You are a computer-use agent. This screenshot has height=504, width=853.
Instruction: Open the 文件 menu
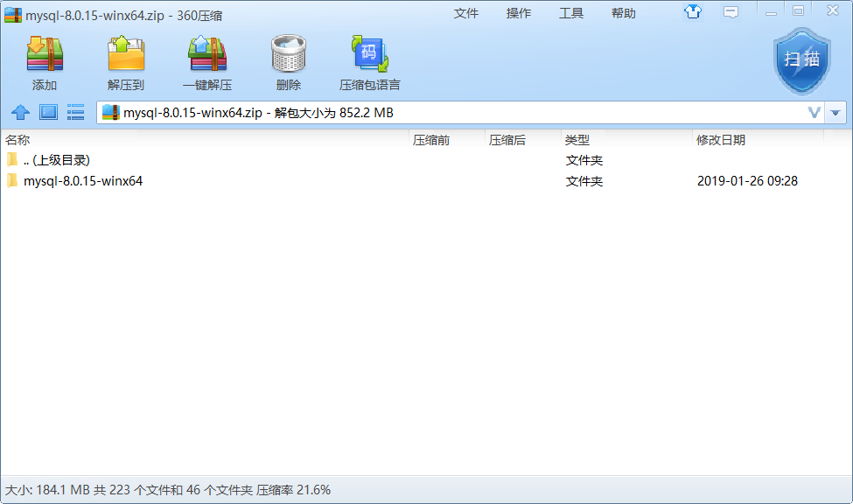click(466, 13)
